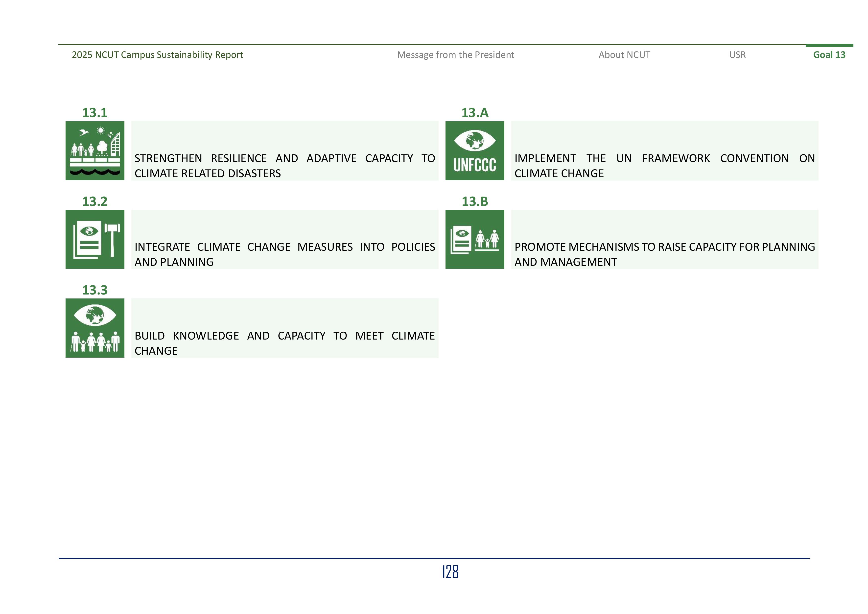Viewport: 868px width, 614px height.
Task: Select the 13.1 heading label
Action: coord(95,112)
